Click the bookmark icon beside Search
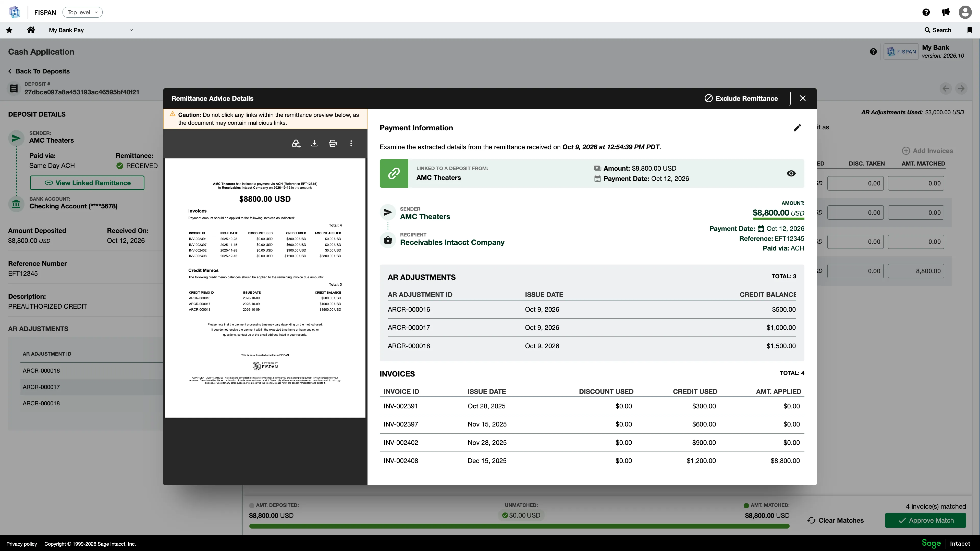 pos(969,30)
